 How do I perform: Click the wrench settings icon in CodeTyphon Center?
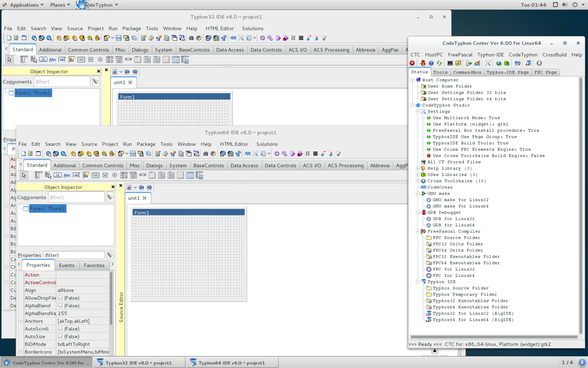point(488,63)
